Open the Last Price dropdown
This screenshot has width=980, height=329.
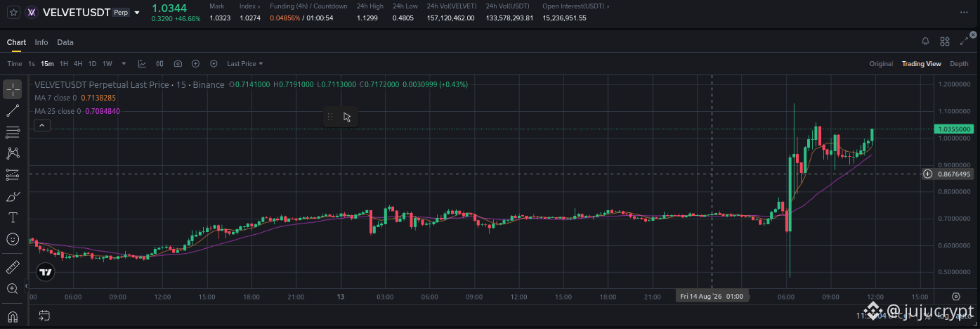point(244,64)
